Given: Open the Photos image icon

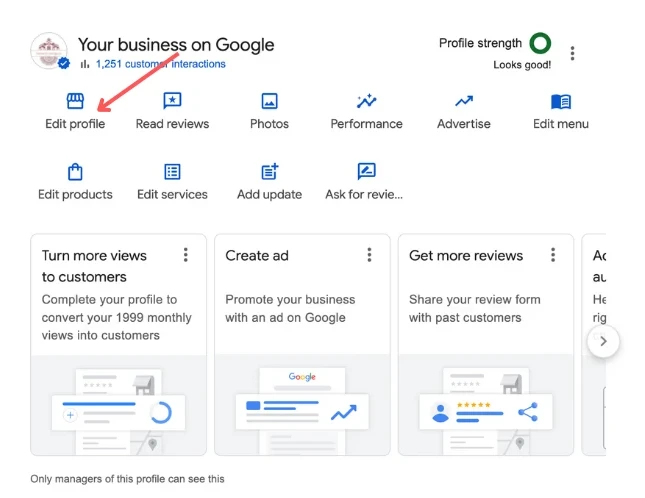Looking at the screenshot, I should point(269,101).
